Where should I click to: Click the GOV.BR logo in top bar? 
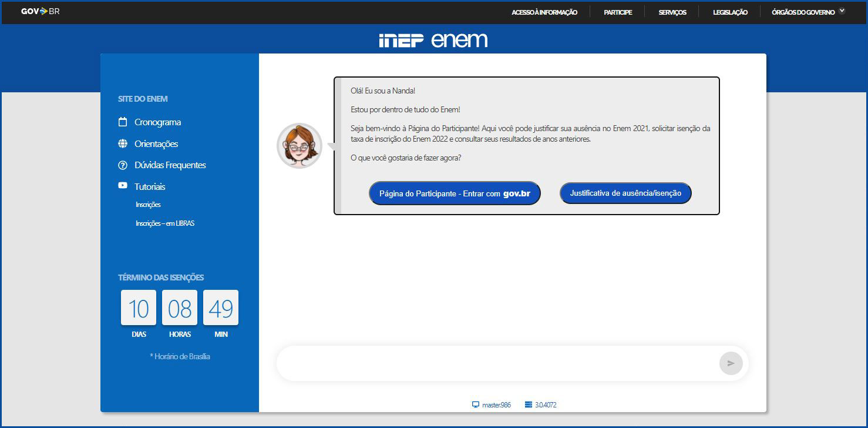point(40,11)
